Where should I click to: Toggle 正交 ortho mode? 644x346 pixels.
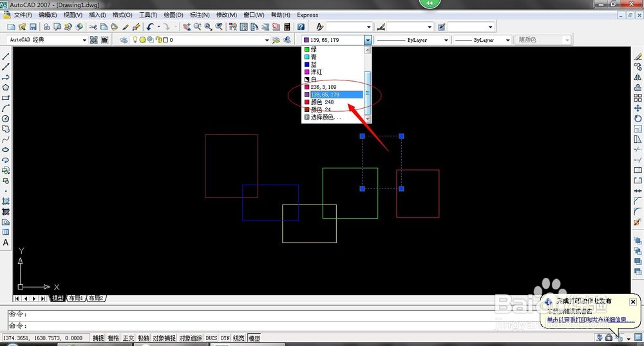(129, 338)
